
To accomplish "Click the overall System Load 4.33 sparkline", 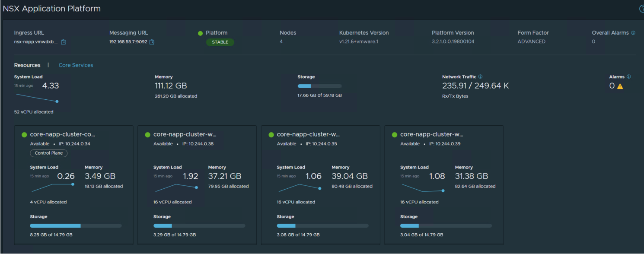I will [36, 98].
